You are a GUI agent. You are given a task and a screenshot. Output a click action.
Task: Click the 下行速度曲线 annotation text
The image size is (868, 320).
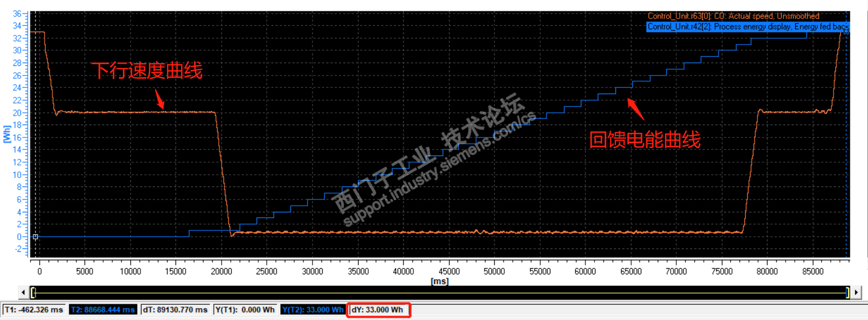tap(147, 71)
